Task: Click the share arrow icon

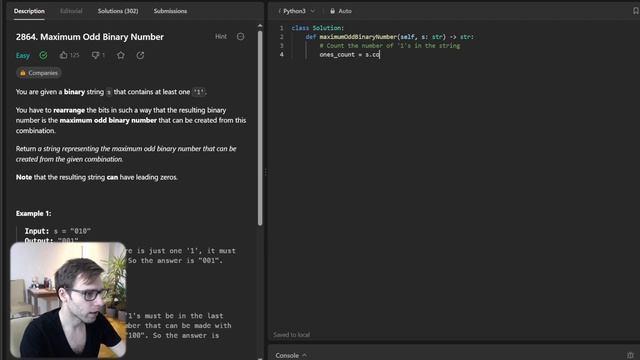Action: pos(140,55)
